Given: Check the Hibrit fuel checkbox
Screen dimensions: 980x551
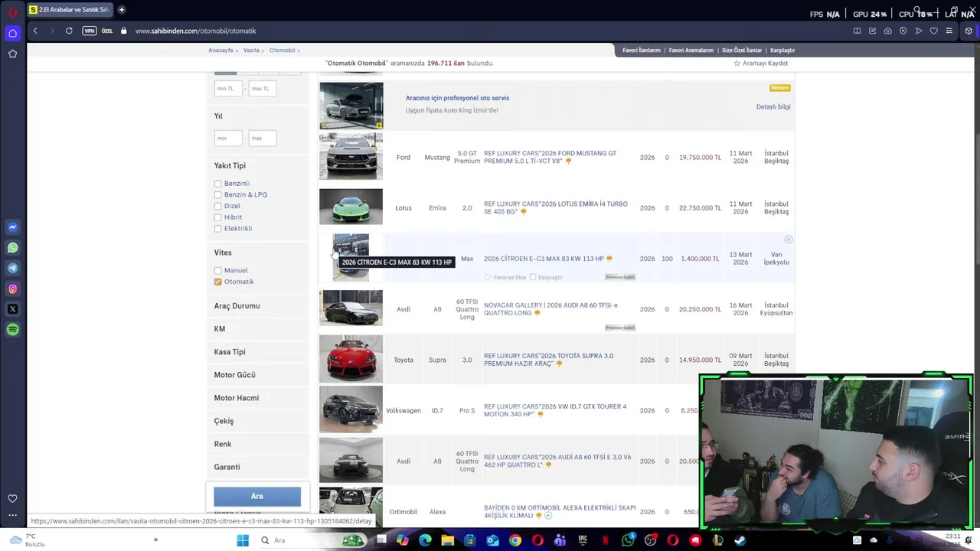Looking at the screenshot, I should (218, 217).
